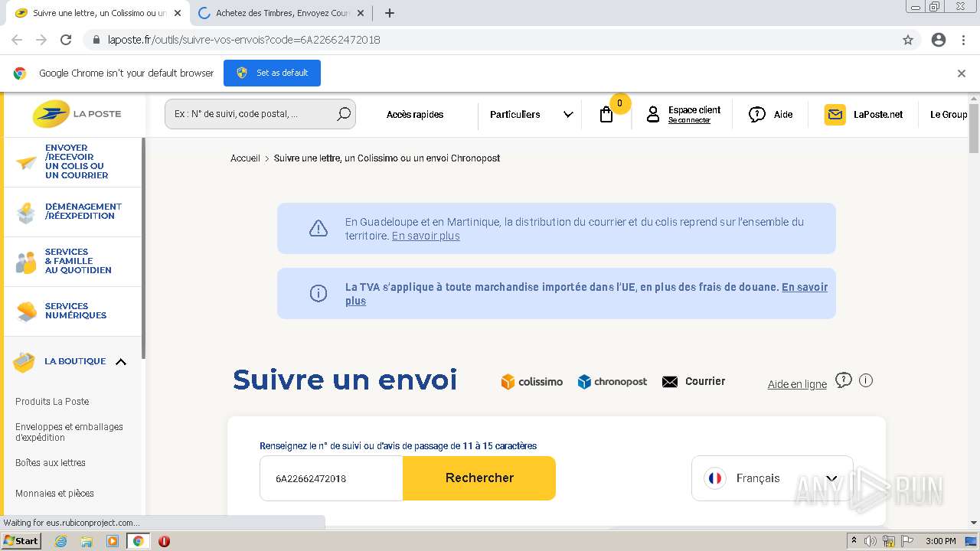Viewport: 980px width, 551px height.
Task: Open the shopping bag cart icon
Action: (606, 115)
